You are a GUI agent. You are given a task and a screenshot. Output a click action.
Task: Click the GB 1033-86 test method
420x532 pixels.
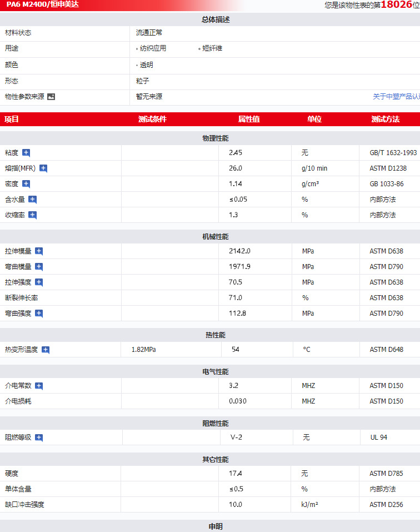click(x=387, y=184)
